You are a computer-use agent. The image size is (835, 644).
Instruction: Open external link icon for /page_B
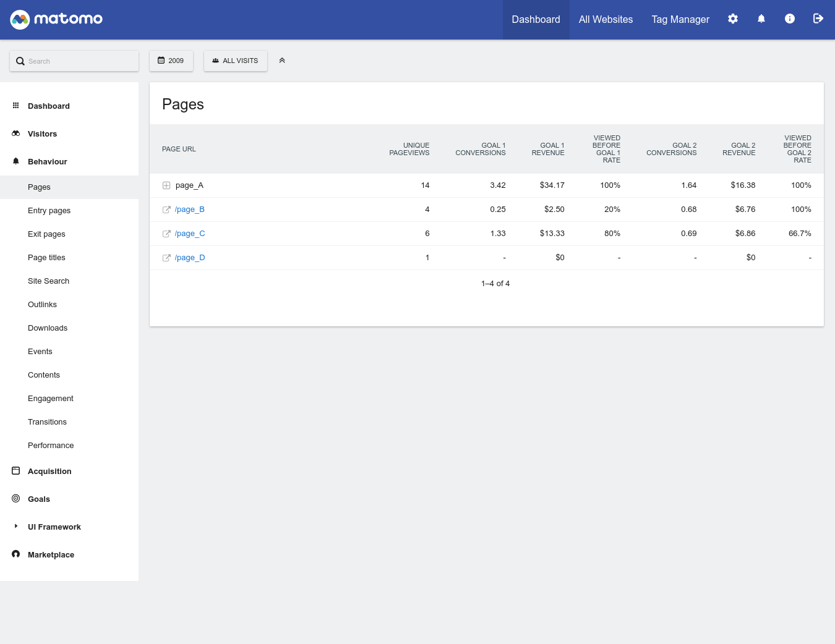166,210
